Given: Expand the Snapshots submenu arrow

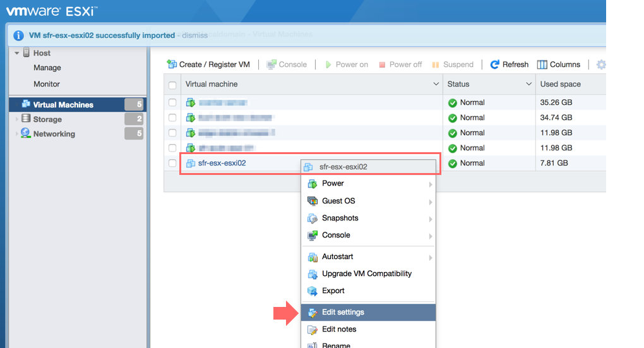Looking at the screenshot, I should point(431,219).
